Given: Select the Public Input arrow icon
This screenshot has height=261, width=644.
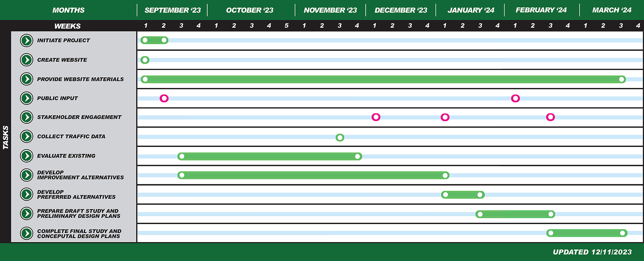Looking at the screenshot, I should click(x=27, y=98).
